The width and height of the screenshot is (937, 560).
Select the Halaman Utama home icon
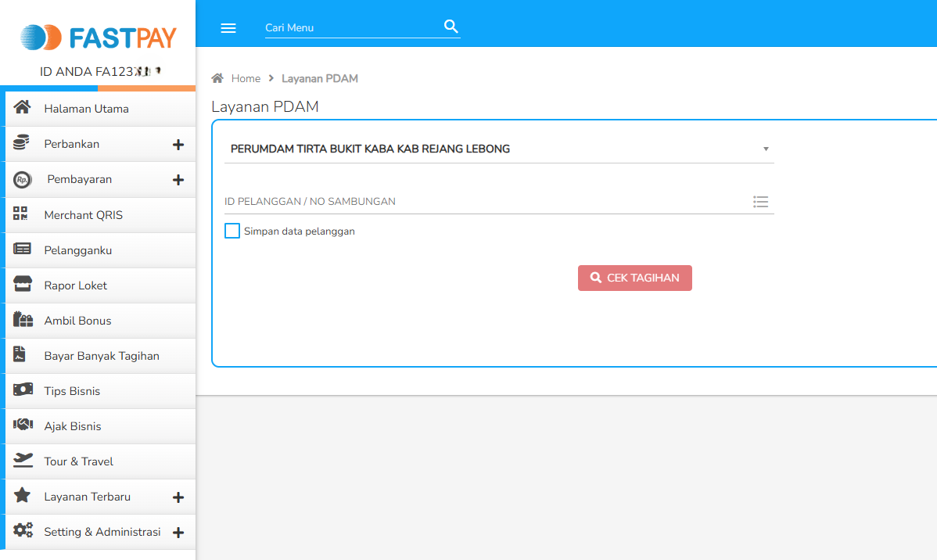(21, 108)
